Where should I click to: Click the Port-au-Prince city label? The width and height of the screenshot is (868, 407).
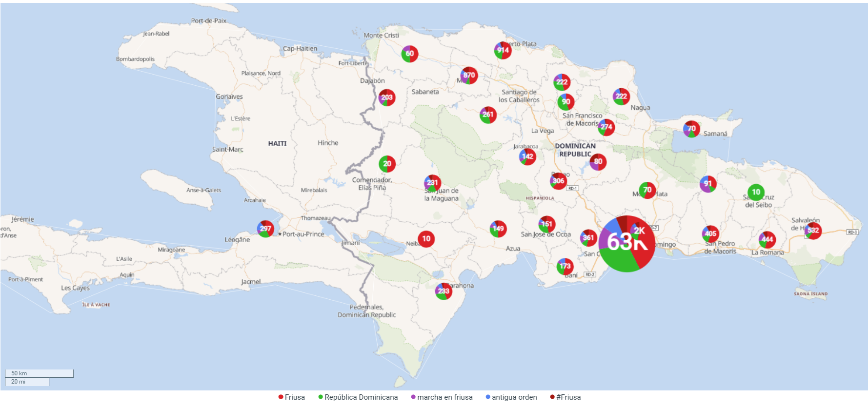pyautogui.click(x=303, y=234)
